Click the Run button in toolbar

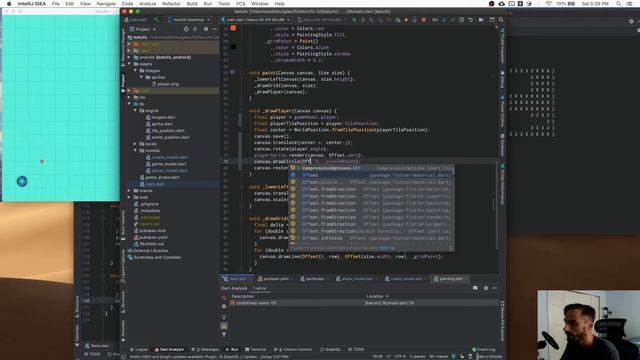click(x=354, y=20)
